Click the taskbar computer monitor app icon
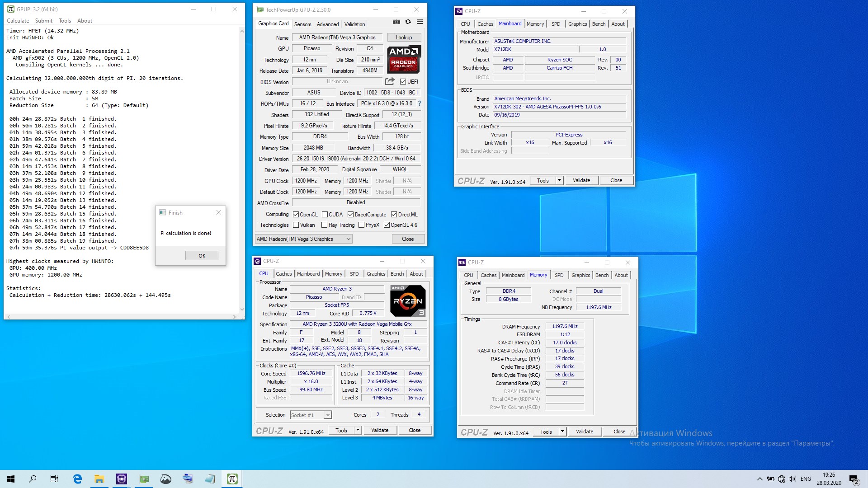 click(x=188, y=479)
